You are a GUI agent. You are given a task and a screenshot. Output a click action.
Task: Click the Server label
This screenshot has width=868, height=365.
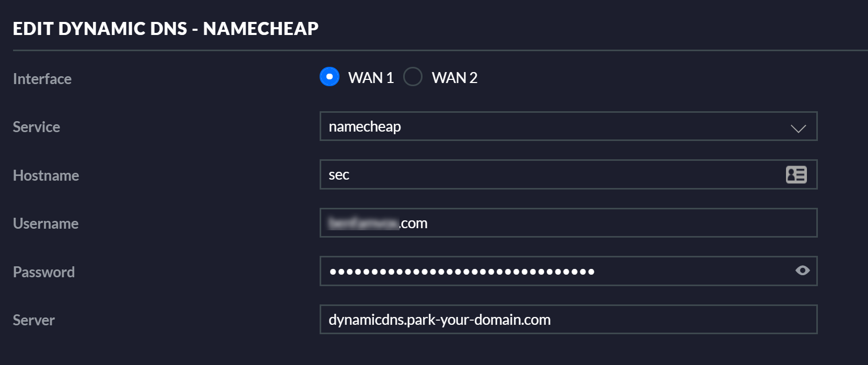point(34,320)
